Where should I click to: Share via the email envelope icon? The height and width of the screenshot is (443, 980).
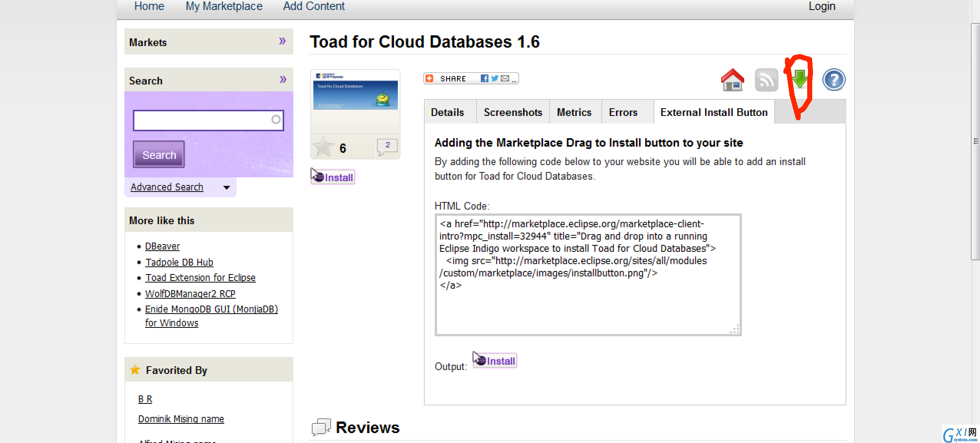505,78
